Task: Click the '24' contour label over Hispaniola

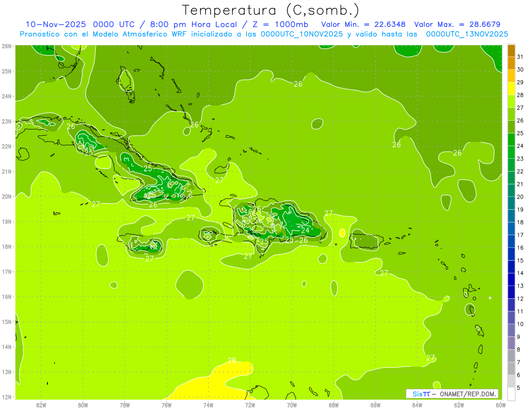Action: [x=305, y=231]
